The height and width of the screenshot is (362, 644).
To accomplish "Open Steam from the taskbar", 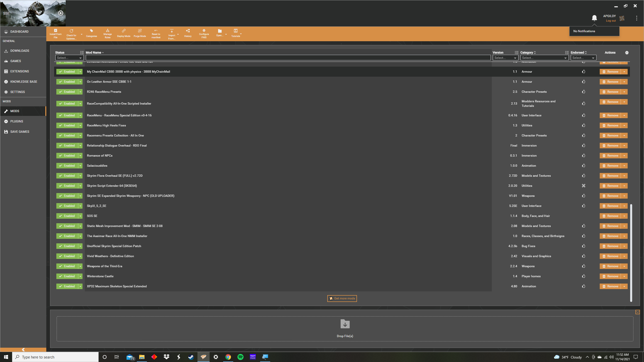I will tap(191, 357).
